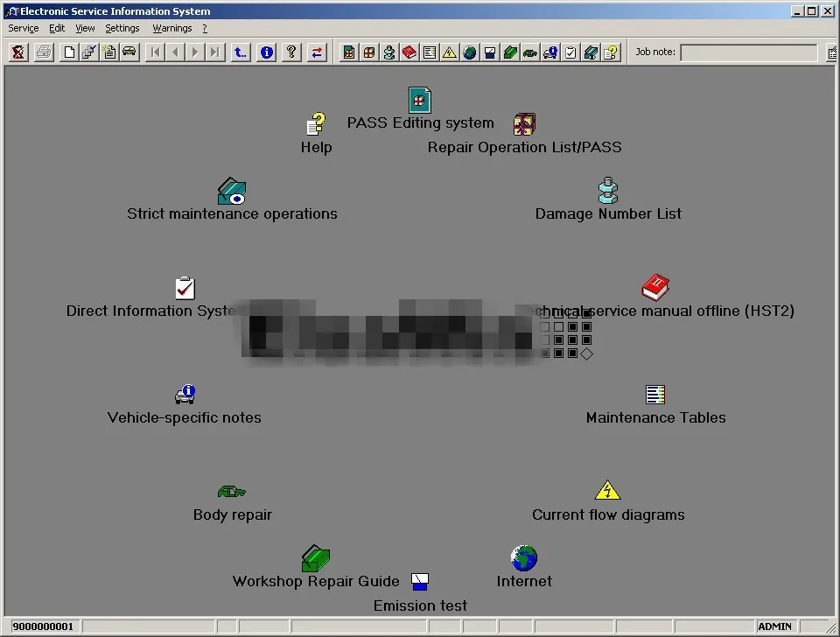The image size is (840, 637).
Task: Open the Settings menu
Action: point(122,28)
